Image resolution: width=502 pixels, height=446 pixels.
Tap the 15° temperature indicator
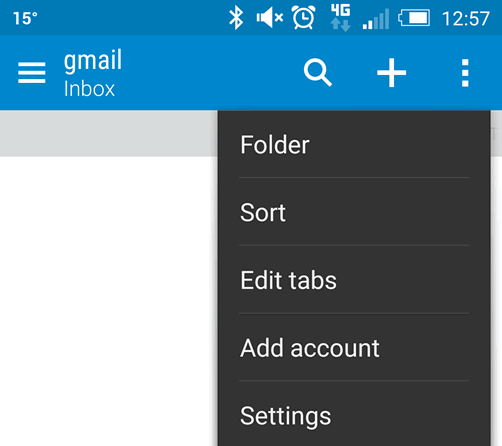pos(25,18)
